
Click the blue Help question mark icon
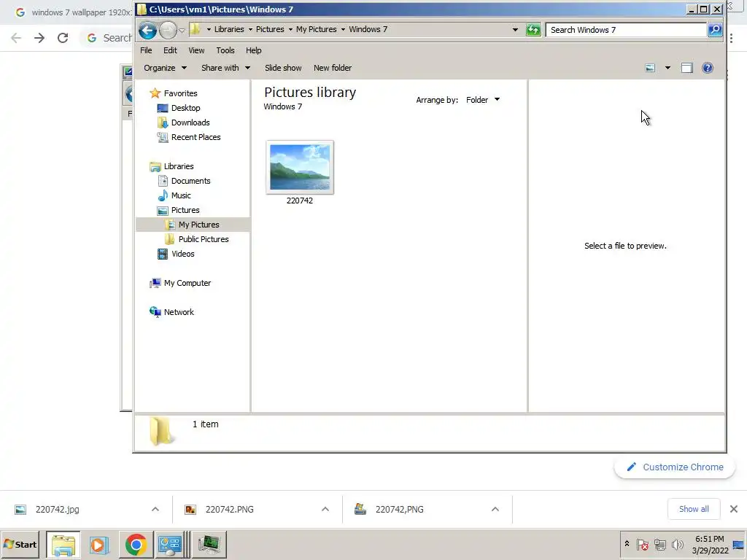point(708,68)
